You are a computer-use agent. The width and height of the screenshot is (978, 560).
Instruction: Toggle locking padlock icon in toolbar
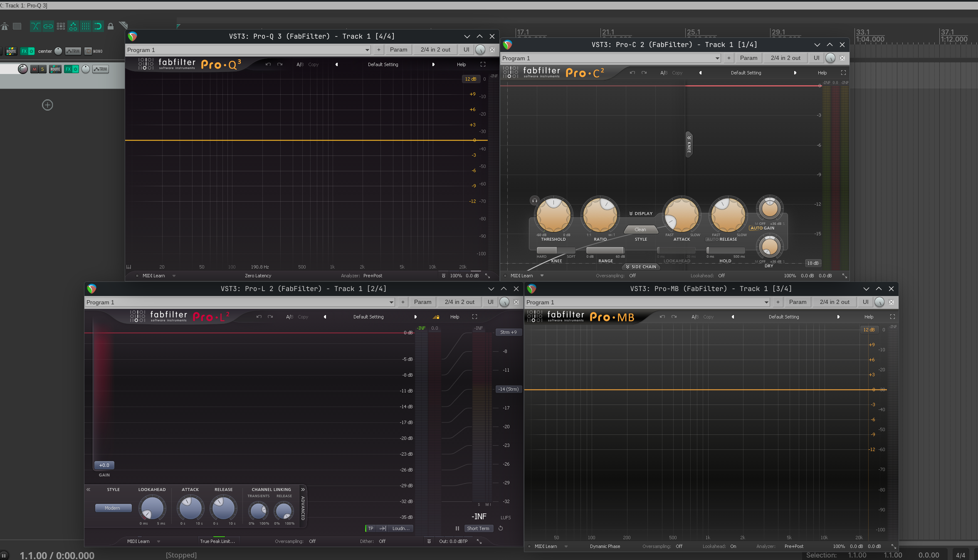(111, 27)
